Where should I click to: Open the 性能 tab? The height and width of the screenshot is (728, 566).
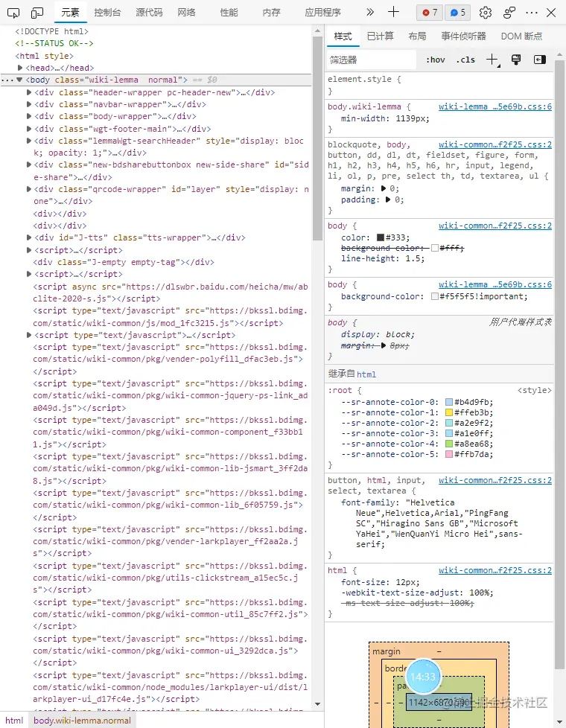[229, 13]
